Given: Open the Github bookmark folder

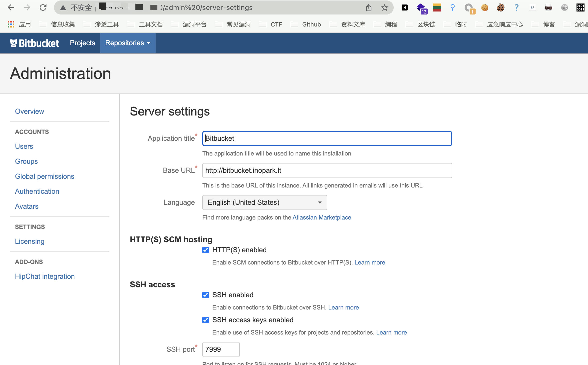Looking at the screenshot, I should tap(306, 24).
